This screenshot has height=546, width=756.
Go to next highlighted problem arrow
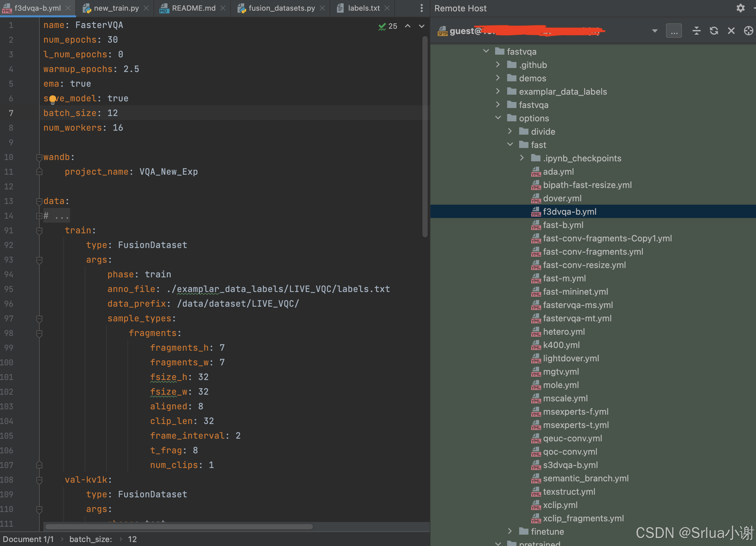(x=422, y=26)
